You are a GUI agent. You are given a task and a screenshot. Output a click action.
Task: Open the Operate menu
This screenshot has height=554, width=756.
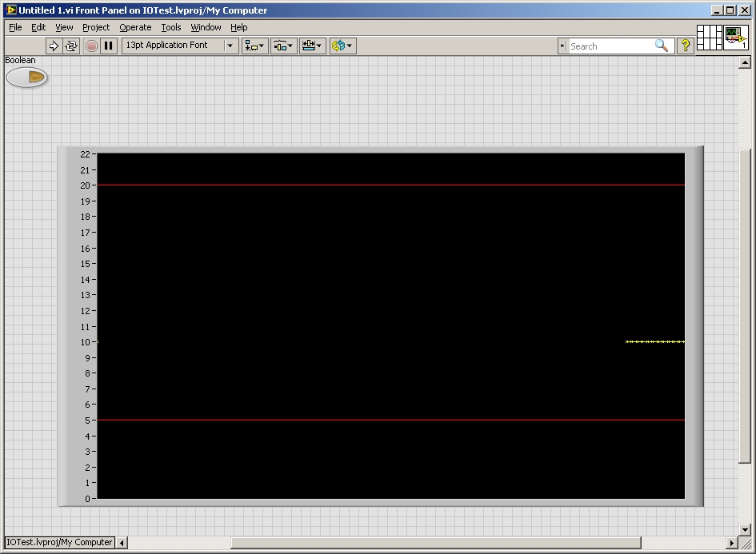[135, 27]
